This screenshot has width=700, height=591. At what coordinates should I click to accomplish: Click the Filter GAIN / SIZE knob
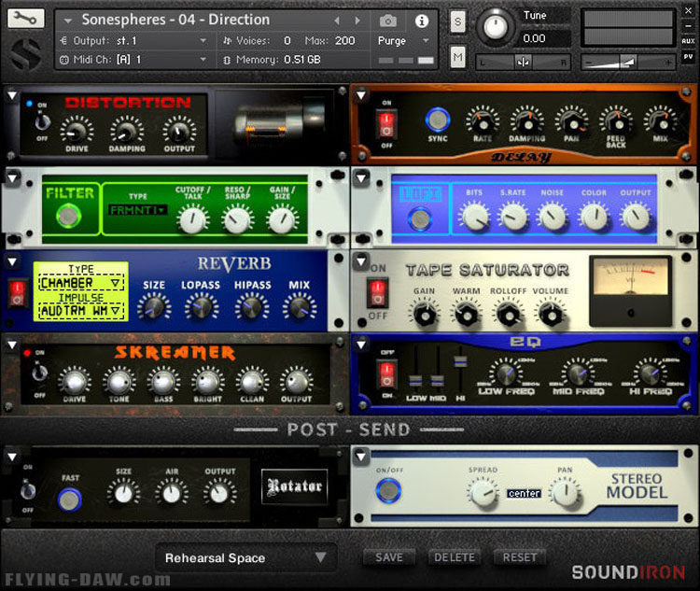(x=282, y=218)
